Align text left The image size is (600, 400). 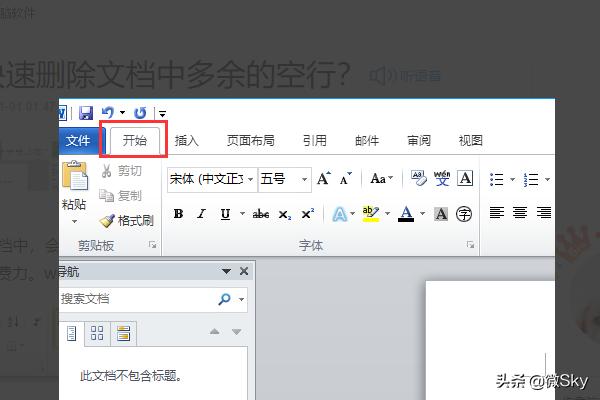pos(497,212)
